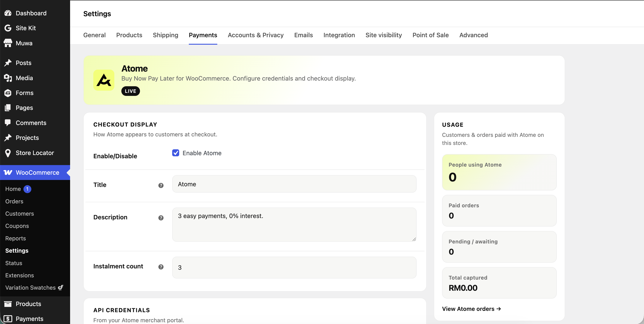Click the Site Kit Google icon
The height and width of the screenshot is (324, 644).
(x=8, y=28)
